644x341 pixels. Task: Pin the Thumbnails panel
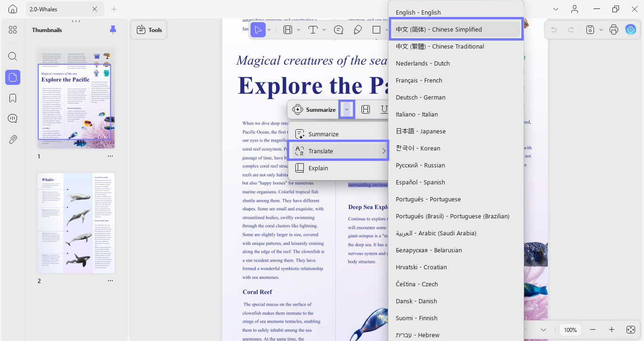[113, 29]
